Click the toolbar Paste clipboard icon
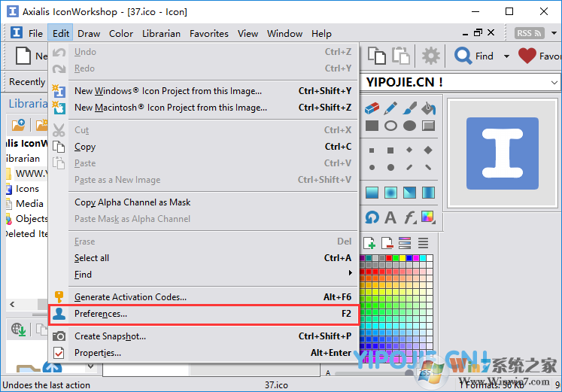Viewport: 562px width, 392px height. (x=400, y=56)
